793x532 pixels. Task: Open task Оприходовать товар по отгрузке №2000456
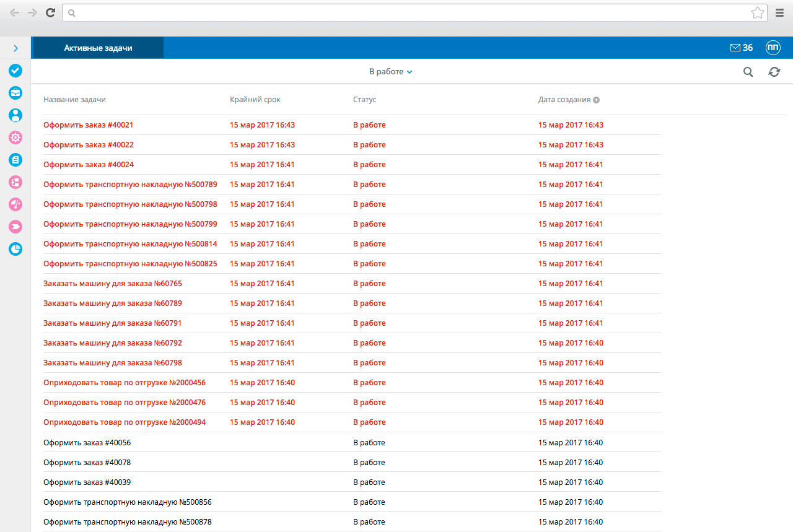pos(125,383)
